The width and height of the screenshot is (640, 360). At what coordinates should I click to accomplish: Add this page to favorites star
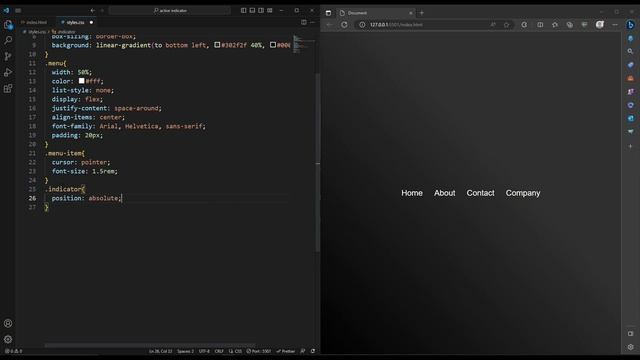click(506, 25)
